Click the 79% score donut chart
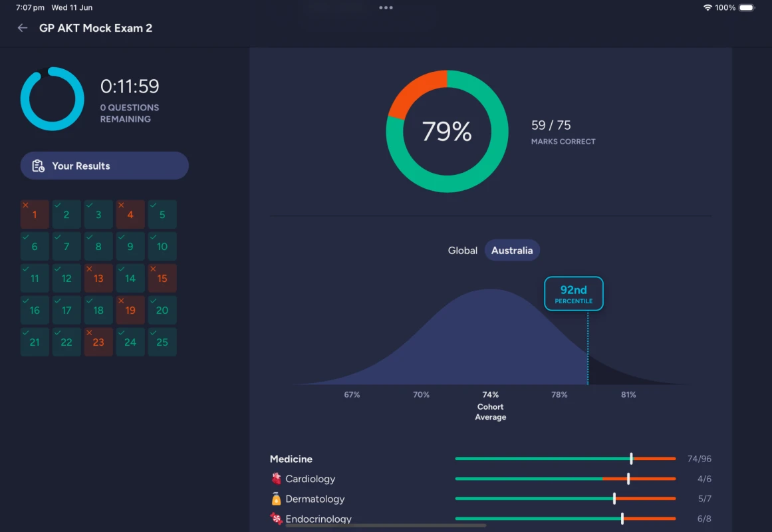This screenshot has width=772, height=532. point(447,132)
